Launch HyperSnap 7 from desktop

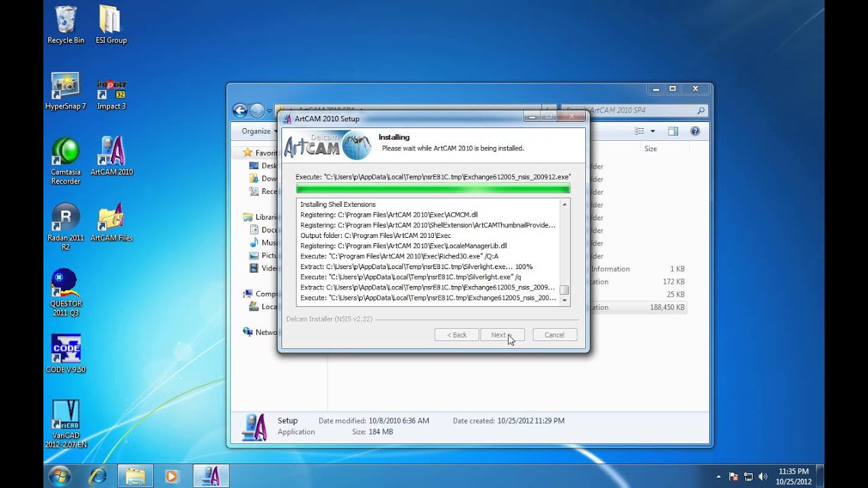66,91
